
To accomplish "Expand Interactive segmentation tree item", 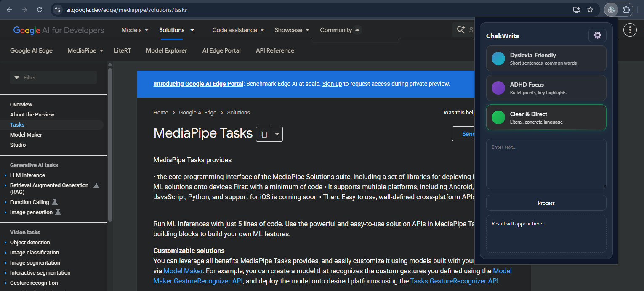I will (x=5, y=273).
